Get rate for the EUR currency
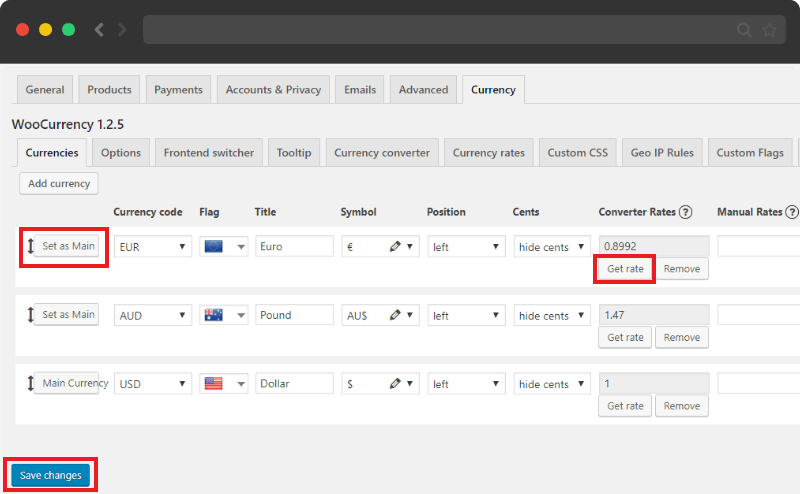The height and width of the screenshot is (494, 800). click(625, 268)
